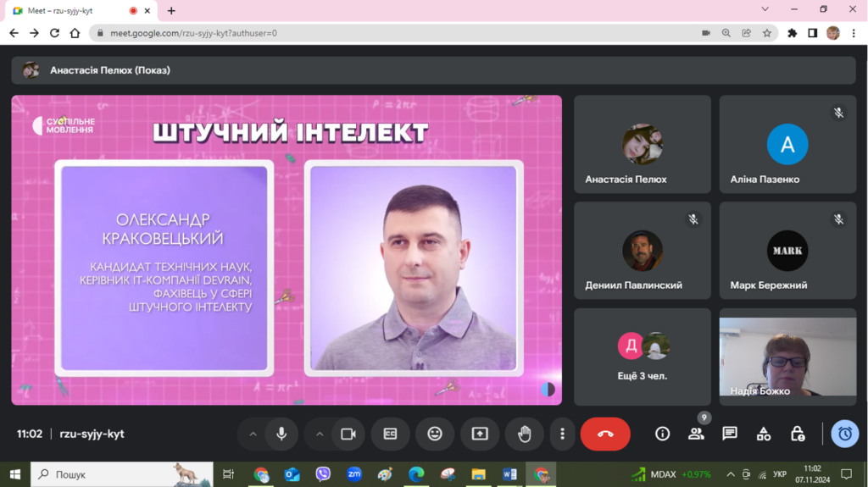Open Task View on taskbar
The image size is (868, 487).
(228, 474)
